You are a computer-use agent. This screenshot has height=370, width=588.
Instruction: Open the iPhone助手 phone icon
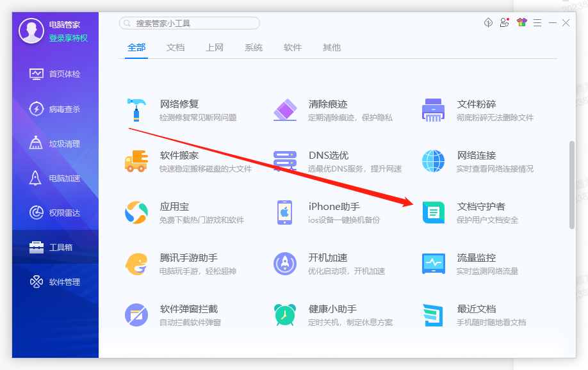click(285, 213)
